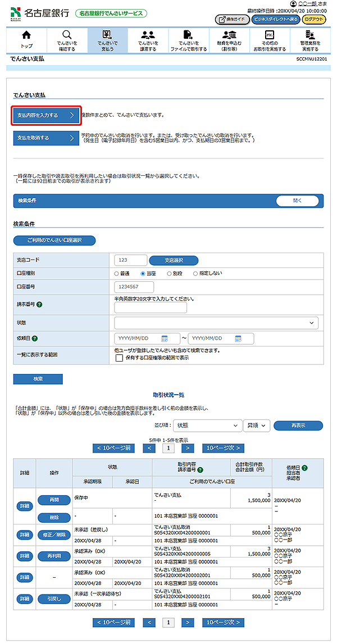This screenshot has width=337, height=644.
Task: Click 再開 for the saved transaction
Action: pos(54,500)
